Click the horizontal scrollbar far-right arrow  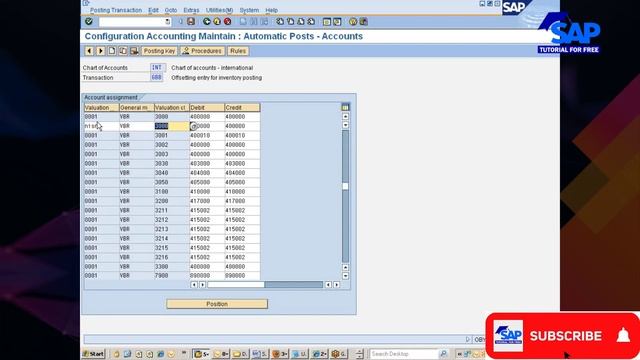(336, 284)
